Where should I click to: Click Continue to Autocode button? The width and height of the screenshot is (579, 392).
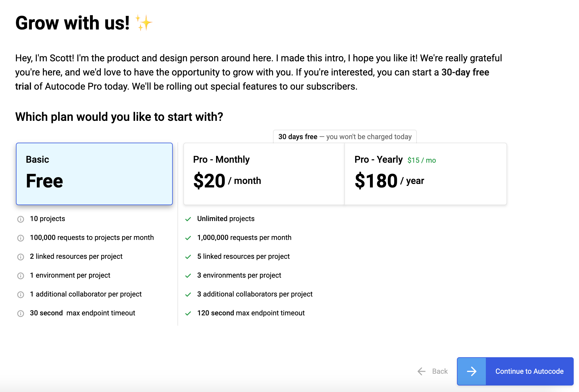click(529, 371)
